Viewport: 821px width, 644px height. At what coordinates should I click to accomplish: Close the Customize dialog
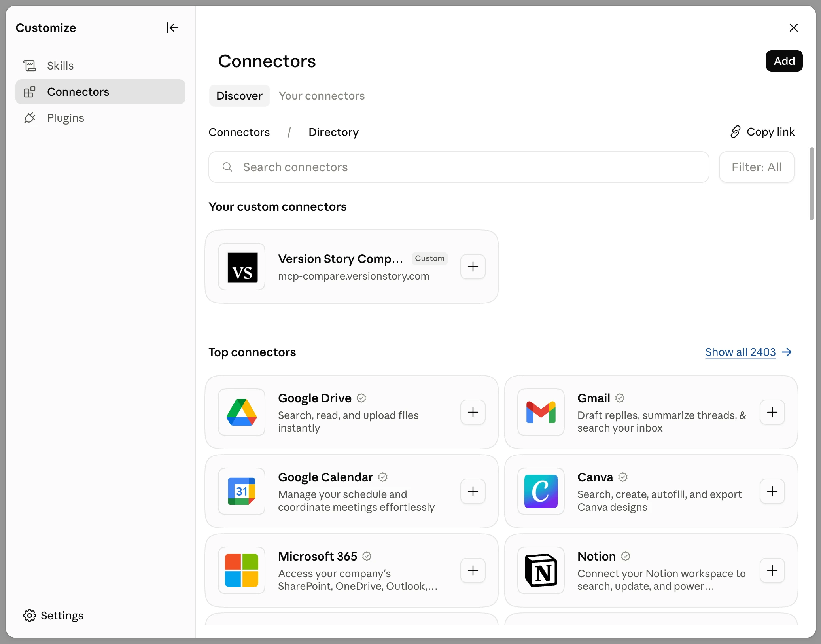pyautogui.click(x=793, y=28)
